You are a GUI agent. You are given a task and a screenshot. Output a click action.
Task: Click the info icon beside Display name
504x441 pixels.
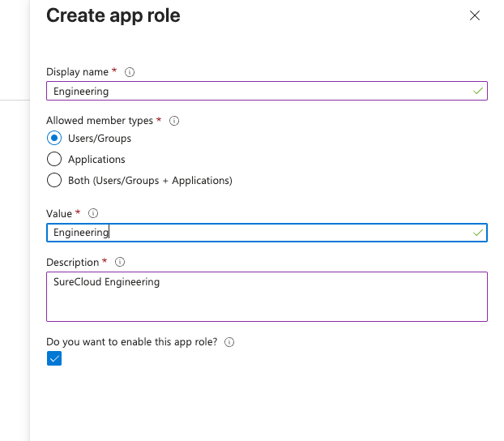(x=130, y=72)
